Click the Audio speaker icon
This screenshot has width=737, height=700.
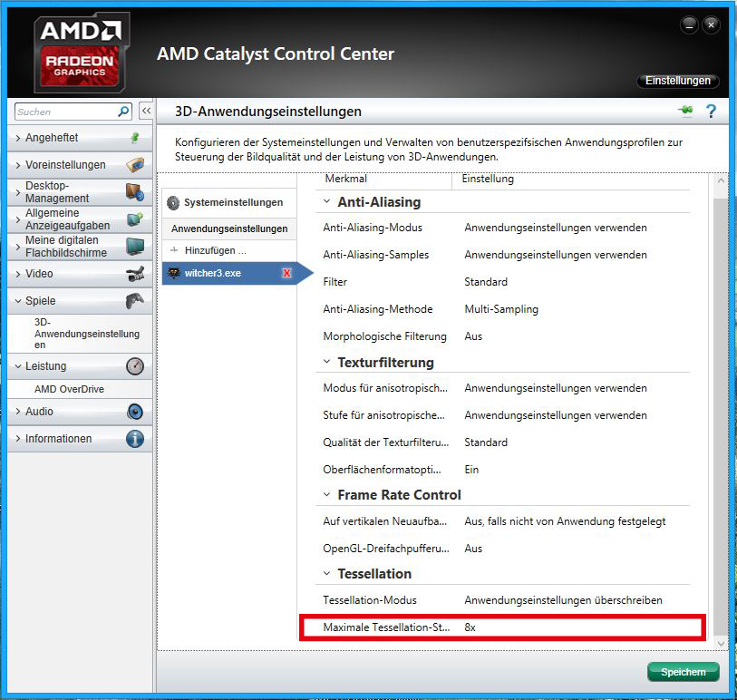pos(135,412)
